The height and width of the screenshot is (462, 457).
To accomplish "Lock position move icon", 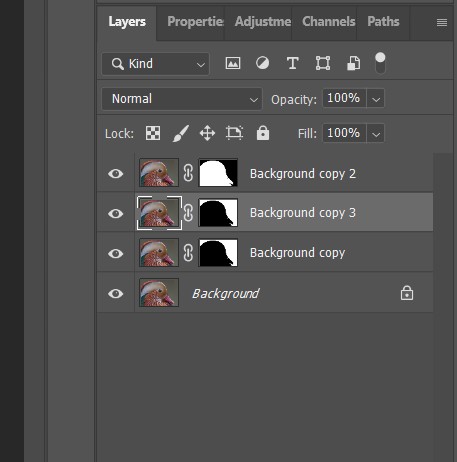I will pos(207,133).
